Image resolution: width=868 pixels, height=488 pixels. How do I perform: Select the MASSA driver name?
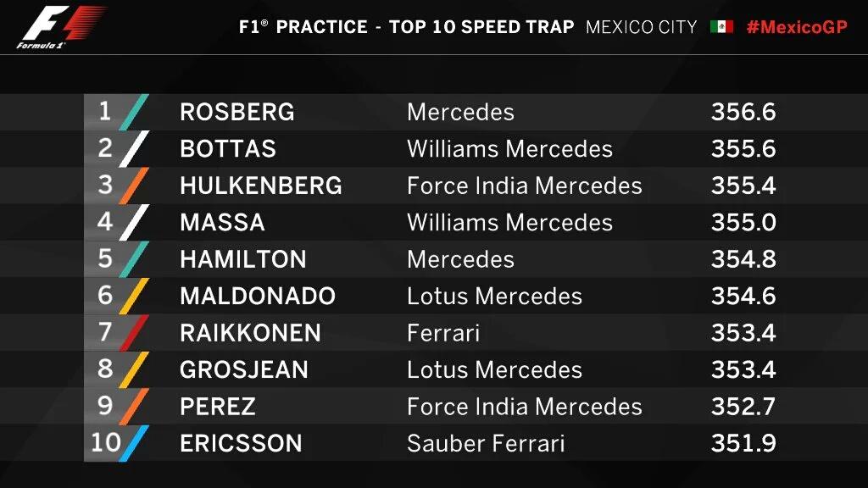tap(222, 223)
